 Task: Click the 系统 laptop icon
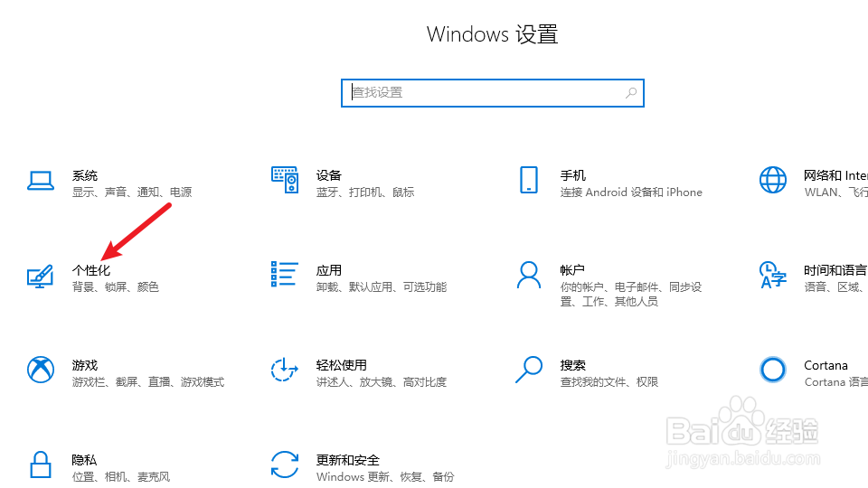click(41, 181)
